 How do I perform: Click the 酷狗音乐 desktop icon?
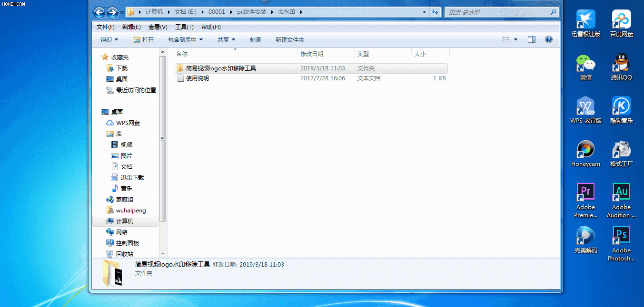tap(622, 110)
